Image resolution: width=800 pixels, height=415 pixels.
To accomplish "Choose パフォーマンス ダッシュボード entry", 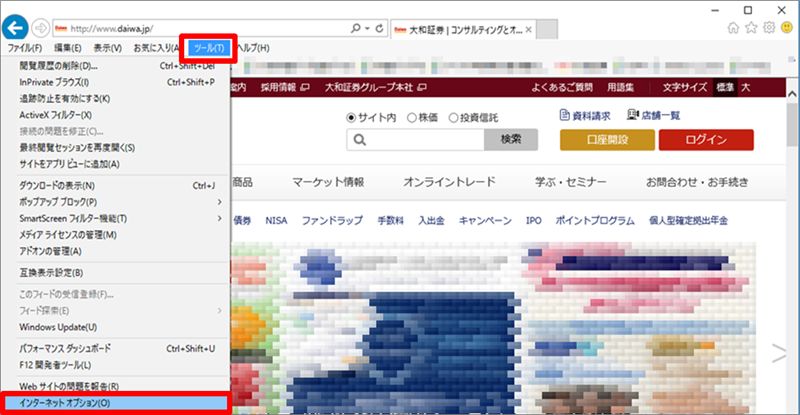I will pos(116,349).
